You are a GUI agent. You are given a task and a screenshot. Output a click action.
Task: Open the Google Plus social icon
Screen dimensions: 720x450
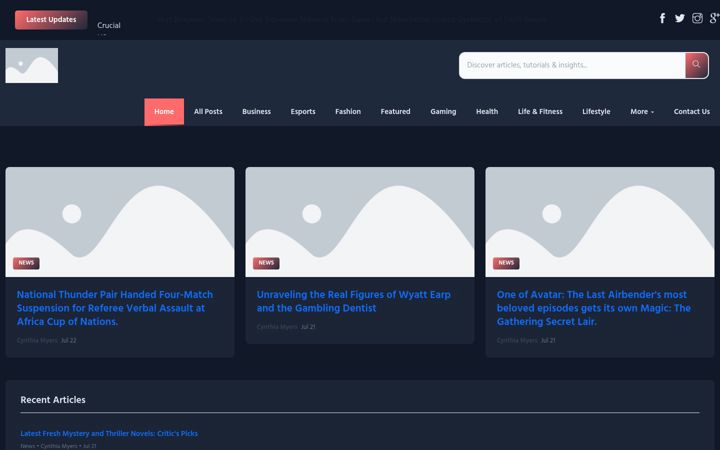(x=714, y=18)
